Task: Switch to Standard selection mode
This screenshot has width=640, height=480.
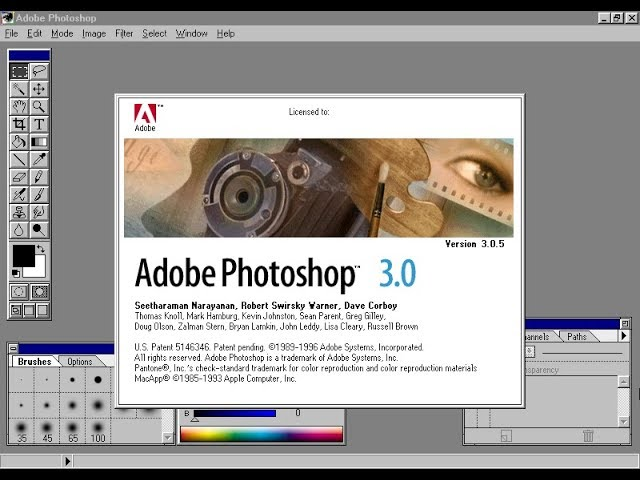Action: click(19, 292)
